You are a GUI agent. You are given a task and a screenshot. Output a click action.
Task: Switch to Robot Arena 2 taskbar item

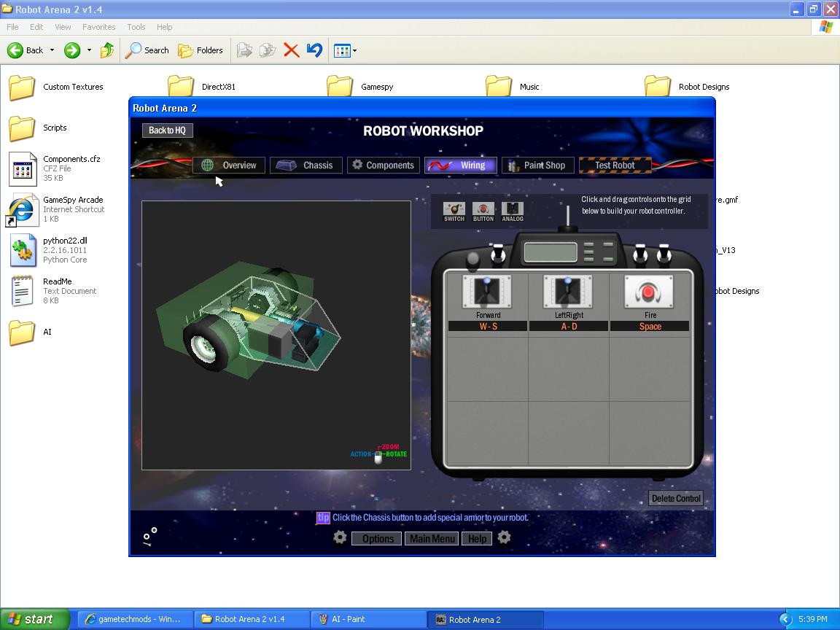click(486, 619)
